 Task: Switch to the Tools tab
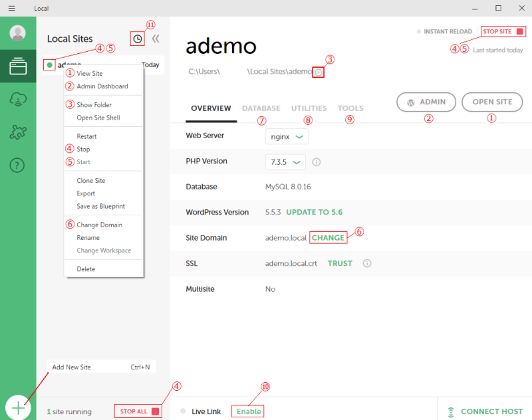tap(350, 108)
